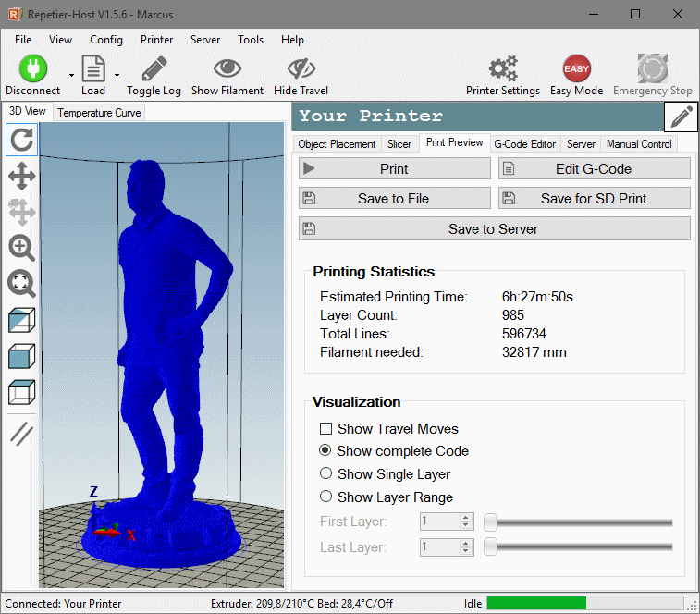Image resolution: width=700 pixels, height=614 pixels.
Task: Open the File menu
Action: pos(23,40)
